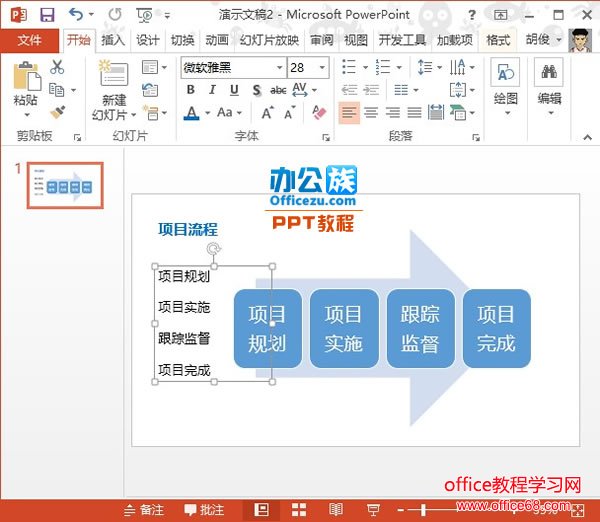Cut selection with scissors icon
This screenshot has width=600, height=522.
pos(57,67)
